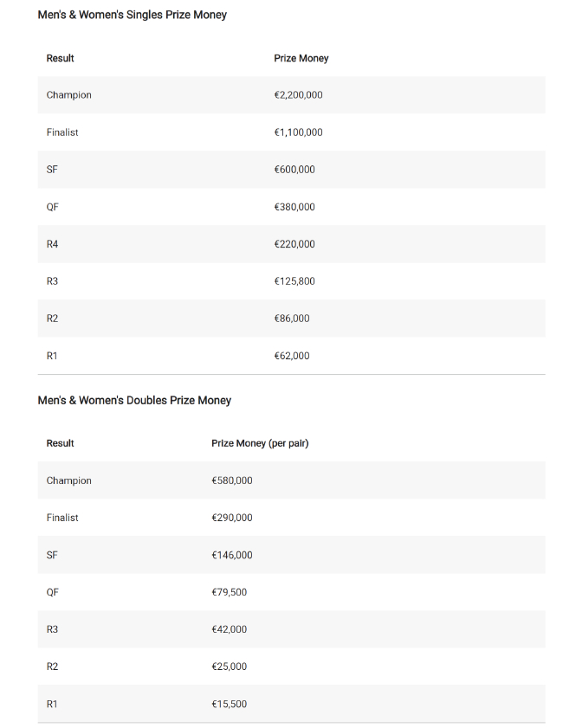Select the Prize Money column header in singles table
The image size is (563, 728).
(x=301, y=59)
